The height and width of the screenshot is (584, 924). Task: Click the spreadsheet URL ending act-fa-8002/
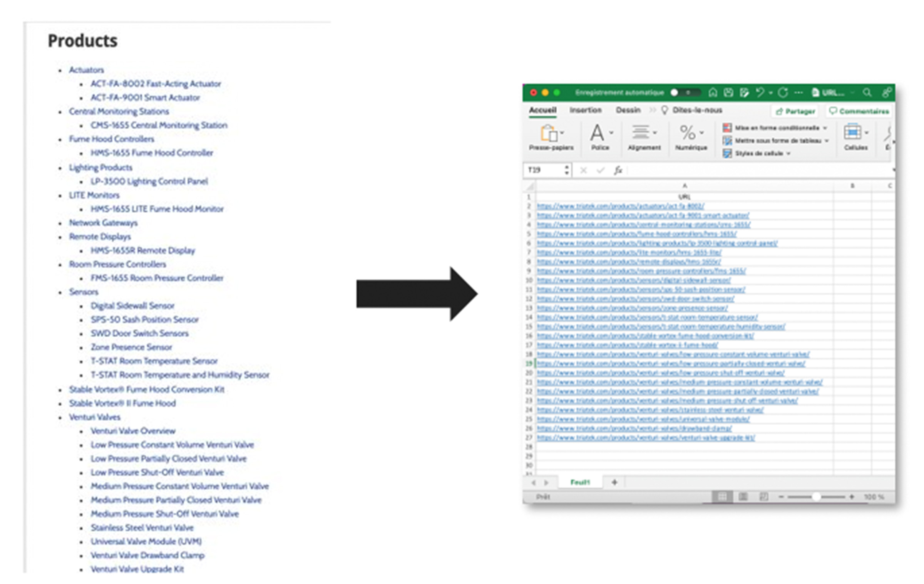tap(620, 206)
